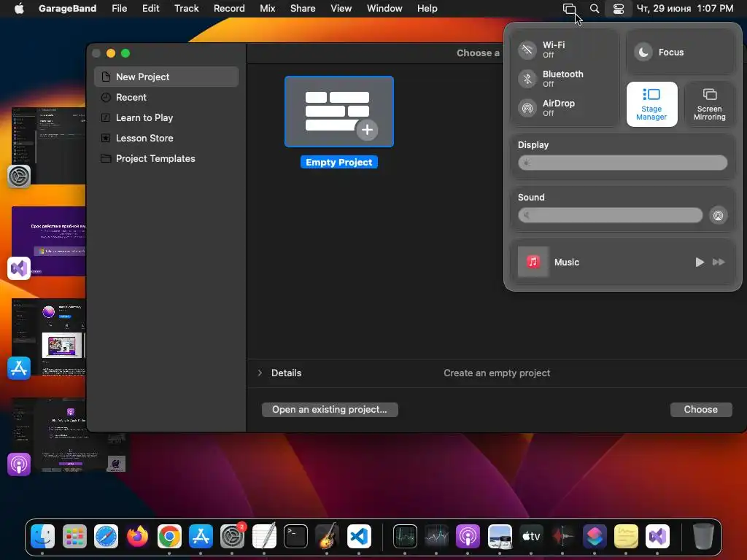Click the Music app icon in Control Center

coord(533,262)
